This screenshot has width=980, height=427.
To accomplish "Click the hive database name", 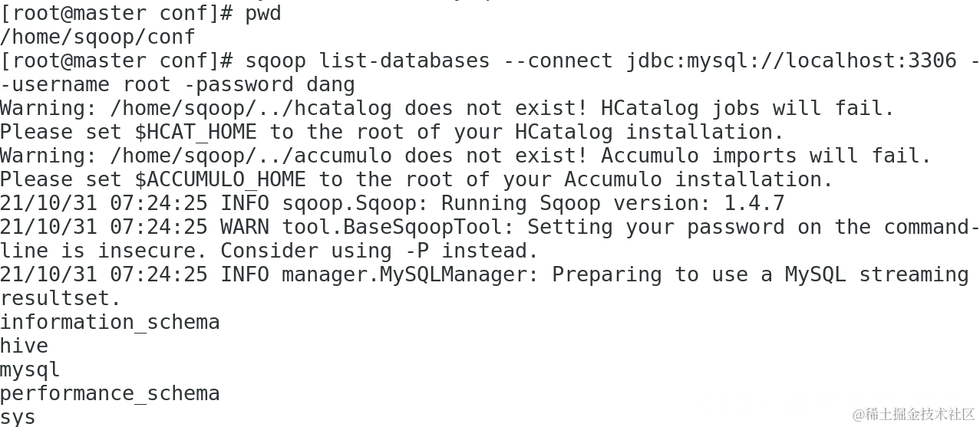I will 25,346.
